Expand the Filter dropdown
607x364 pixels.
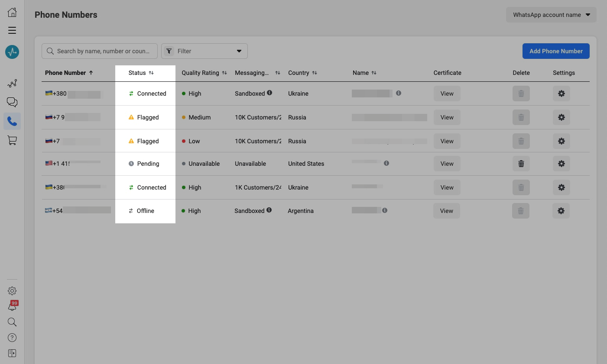point(204,51)
